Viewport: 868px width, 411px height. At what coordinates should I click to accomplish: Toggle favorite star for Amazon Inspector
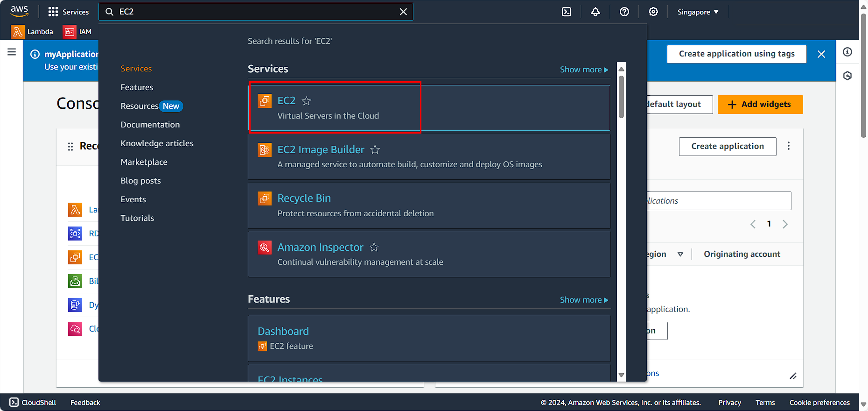click(374, 248)
